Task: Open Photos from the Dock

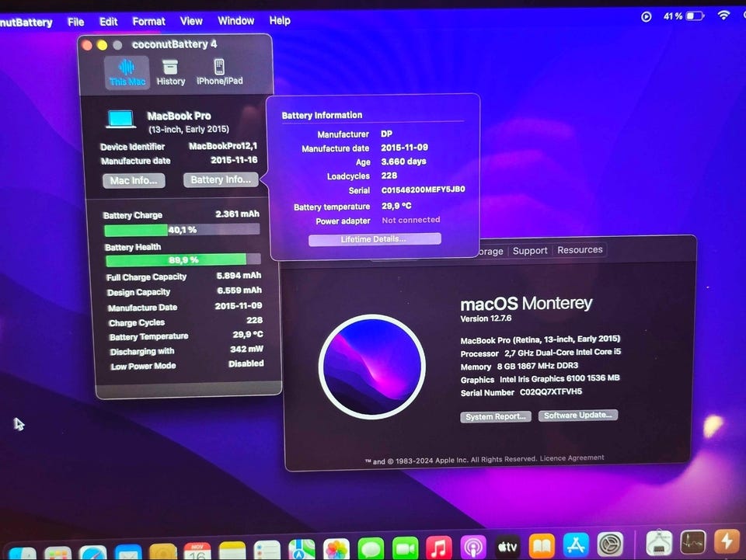Action: pyautogui.click(x=336, y=548)
